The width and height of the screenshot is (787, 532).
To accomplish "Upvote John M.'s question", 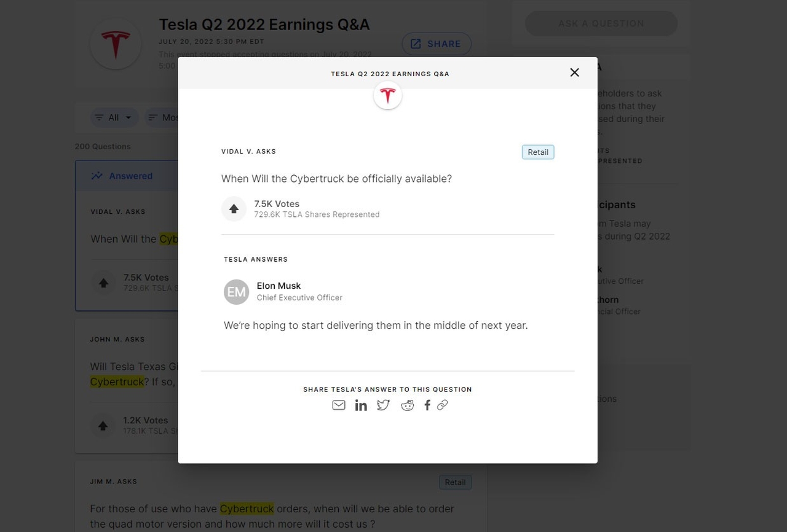I will (103, 425).
